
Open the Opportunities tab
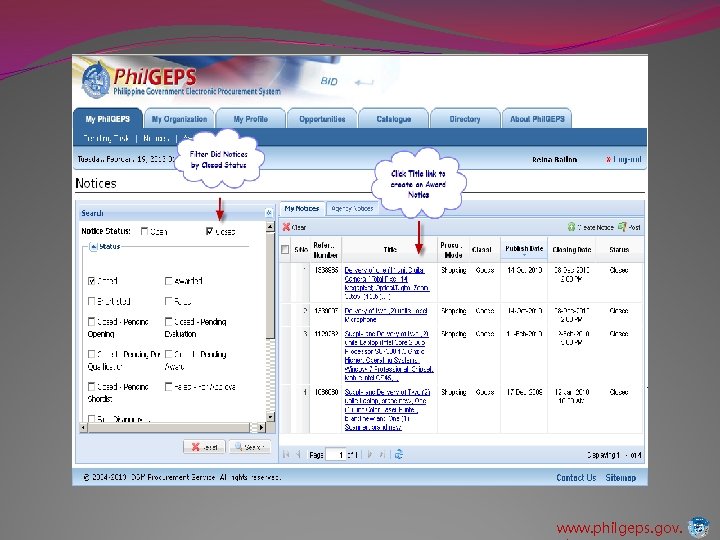[x=322, y=119]
